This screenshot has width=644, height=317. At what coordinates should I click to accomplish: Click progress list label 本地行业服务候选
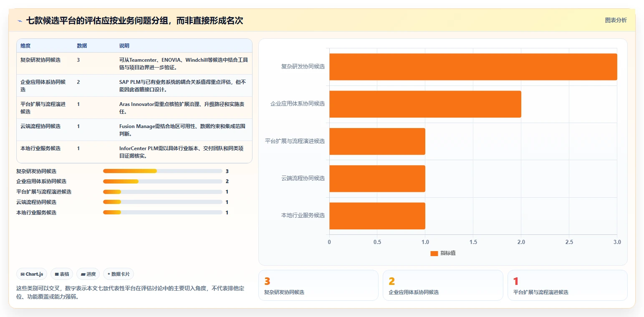point(36,212)
